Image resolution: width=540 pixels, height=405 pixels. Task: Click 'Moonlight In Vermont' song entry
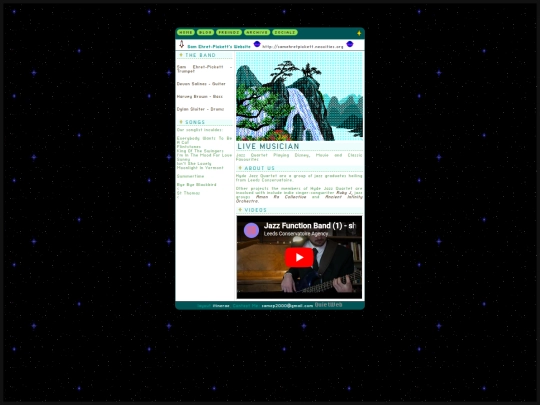[200, 168]
